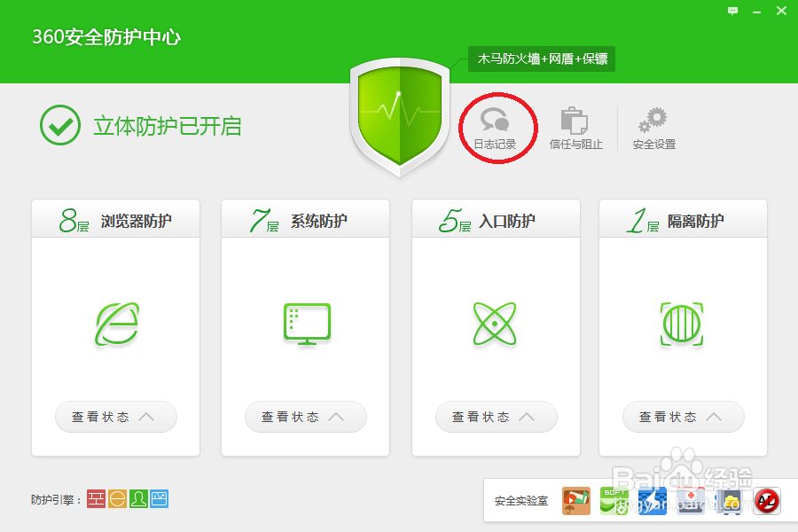Click the red firewall brick engine icon

pyautogui.click(x=96, y=499)
